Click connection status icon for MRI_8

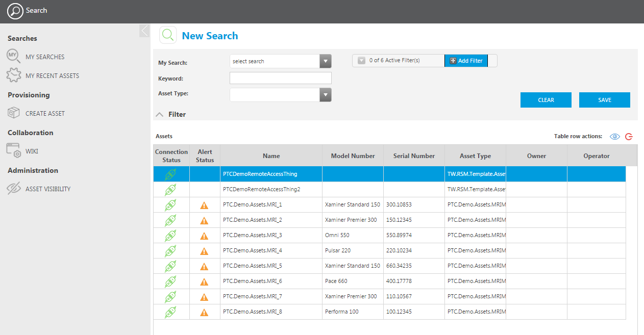tap(170, 312)
